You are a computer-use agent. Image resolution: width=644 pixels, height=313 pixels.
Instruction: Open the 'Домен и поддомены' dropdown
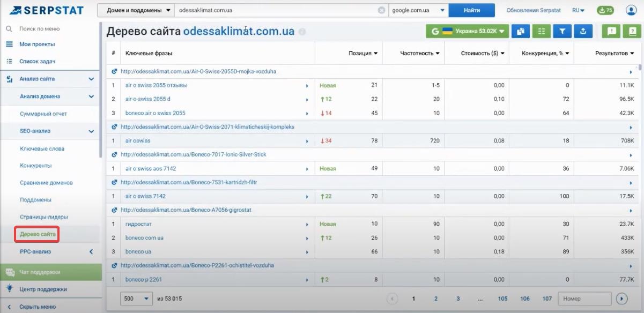(x=136, y=10)
